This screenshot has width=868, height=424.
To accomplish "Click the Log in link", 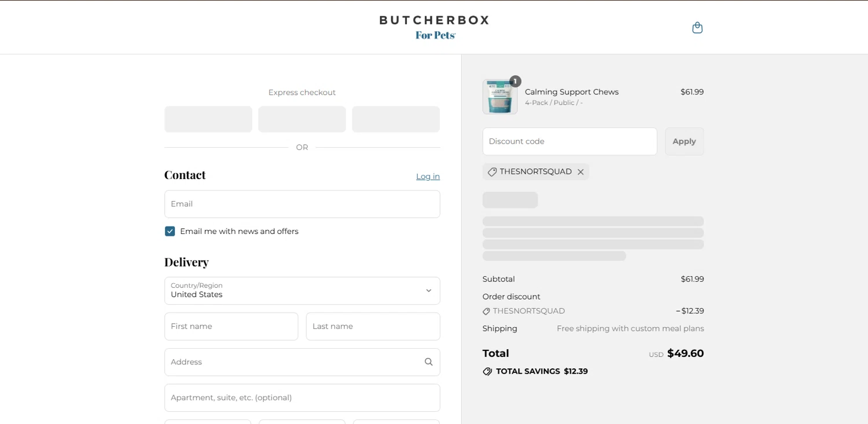I will coord(428,177).
